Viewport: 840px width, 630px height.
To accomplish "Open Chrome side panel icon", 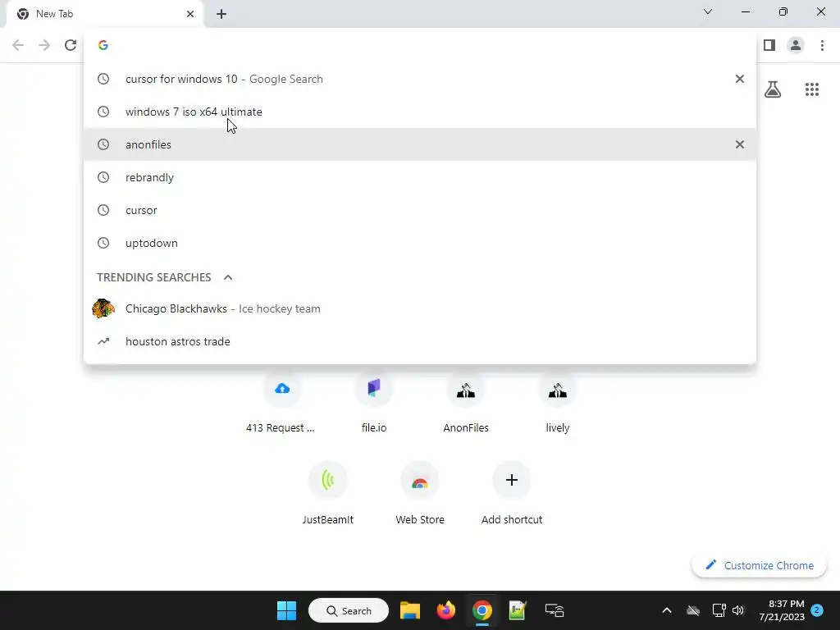I will [x=769, y=45].
